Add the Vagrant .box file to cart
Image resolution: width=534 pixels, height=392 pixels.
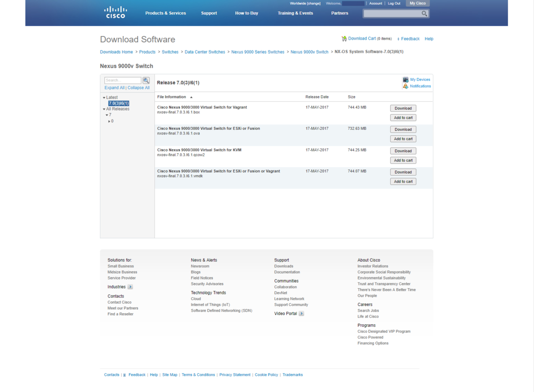(x=403, y=118)
